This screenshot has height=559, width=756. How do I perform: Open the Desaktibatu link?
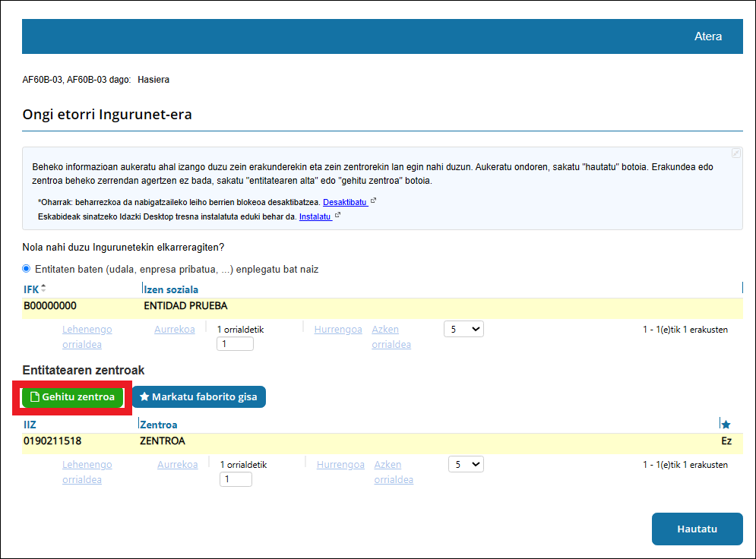[345, 202]
